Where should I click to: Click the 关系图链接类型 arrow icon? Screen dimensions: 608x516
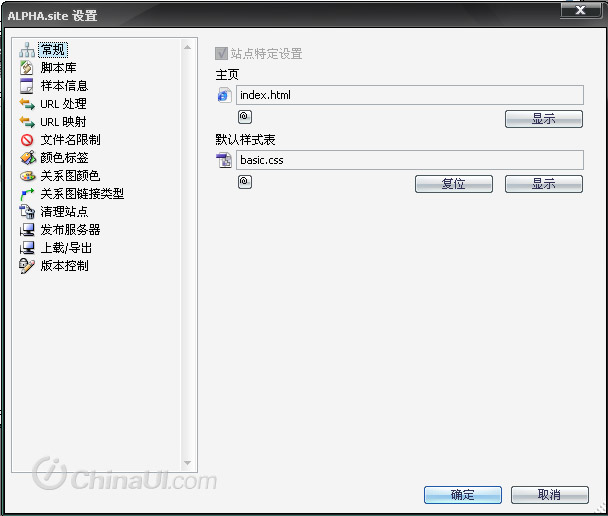click(x=27, y=194)
